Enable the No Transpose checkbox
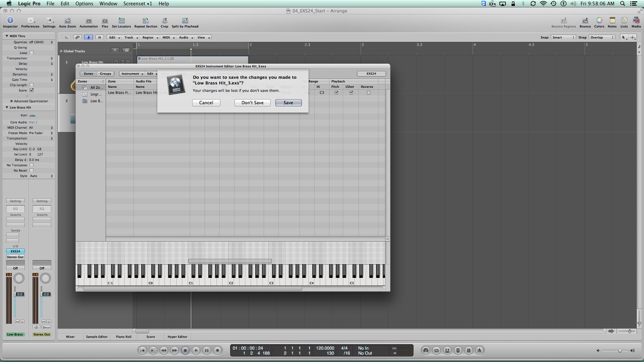The image size is (644, 362). pyautogui.click(x=32, y=165)
